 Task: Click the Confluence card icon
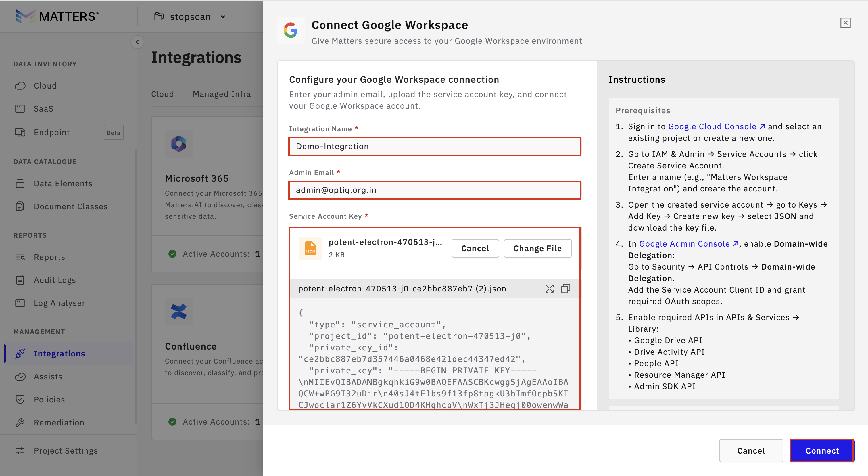(x=178, y=311)
